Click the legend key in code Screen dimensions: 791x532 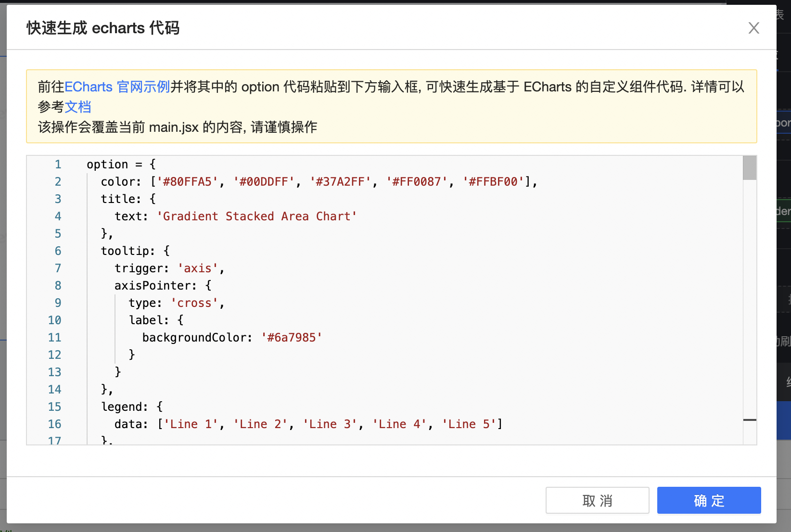(121, 407)
